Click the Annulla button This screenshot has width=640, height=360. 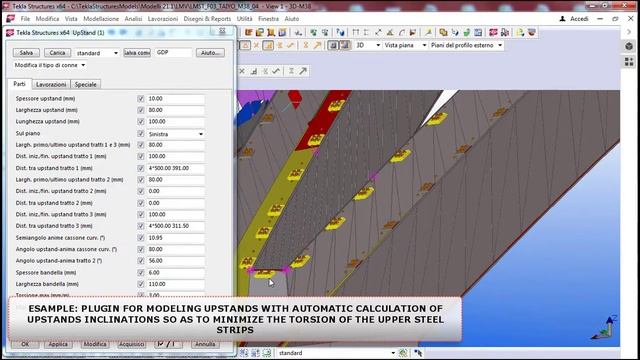coord(205,344)
